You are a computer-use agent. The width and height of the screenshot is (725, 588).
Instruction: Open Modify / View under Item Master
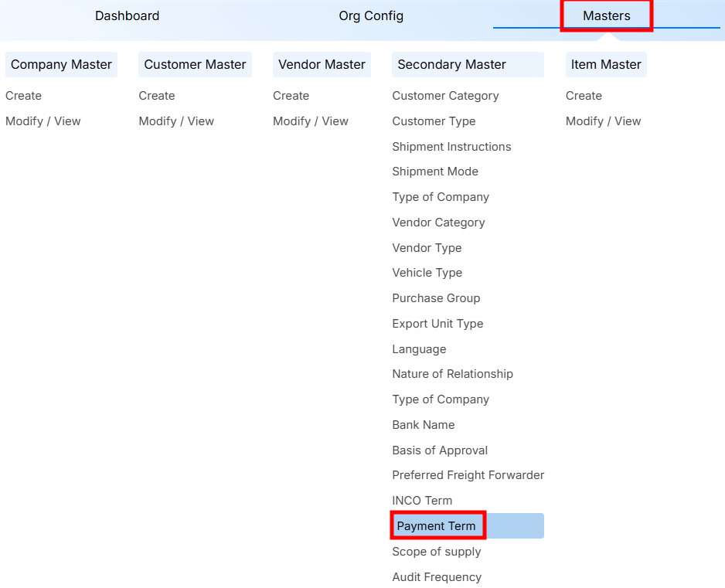pyautogui.click(x=603, y=121)
